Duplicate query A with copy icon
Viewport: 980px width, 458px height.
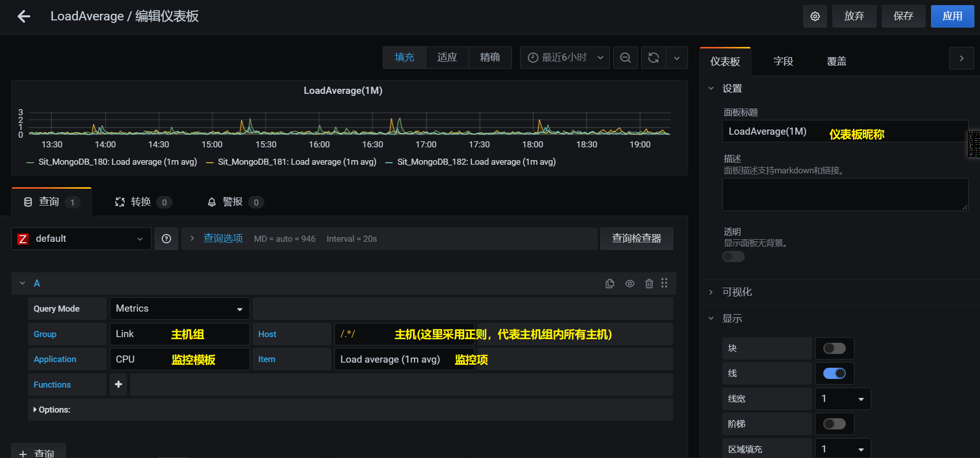(610, 284)
